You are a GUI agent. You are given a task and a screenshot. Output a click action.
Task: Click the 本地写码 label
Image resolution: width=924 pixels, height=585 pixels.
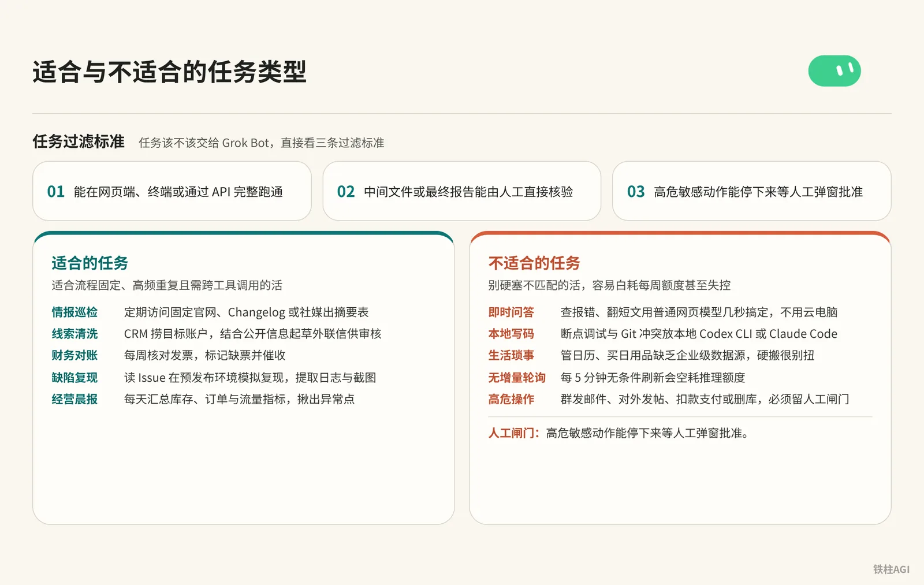[x=511, y=334]
